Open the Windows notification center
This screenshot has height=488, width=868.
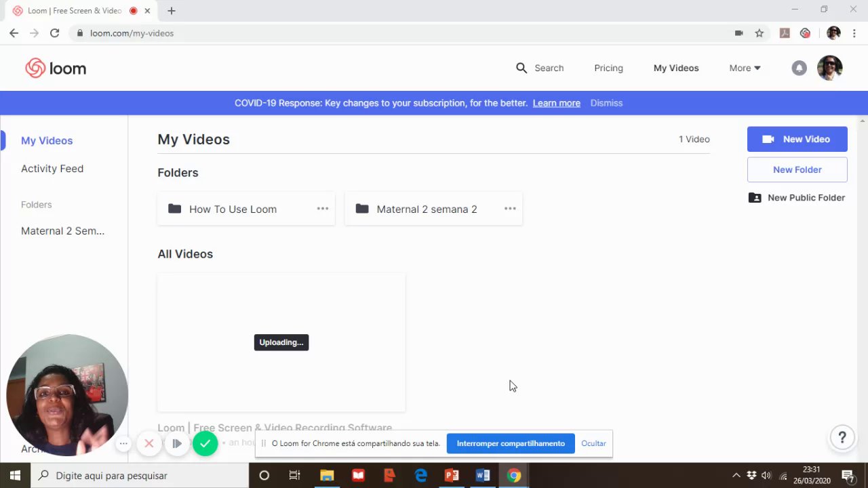(x=848, y=475)
